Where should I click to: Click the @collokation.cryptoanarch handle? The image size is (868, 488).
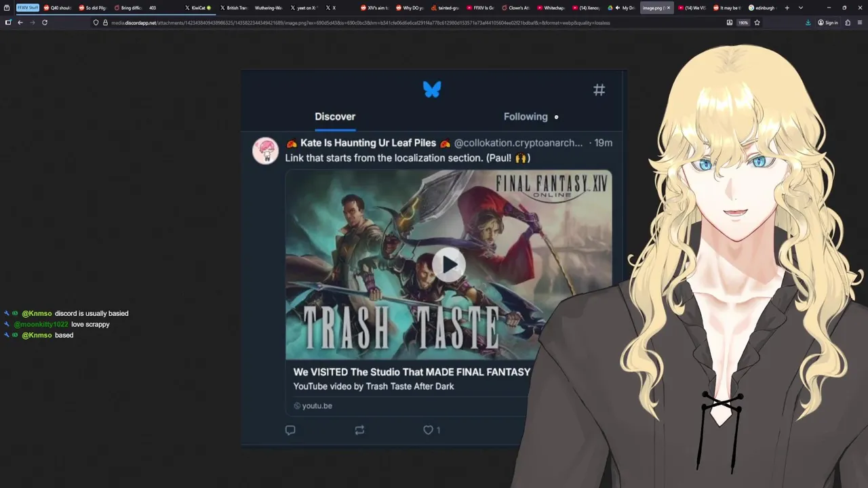(x=518, y=143)
